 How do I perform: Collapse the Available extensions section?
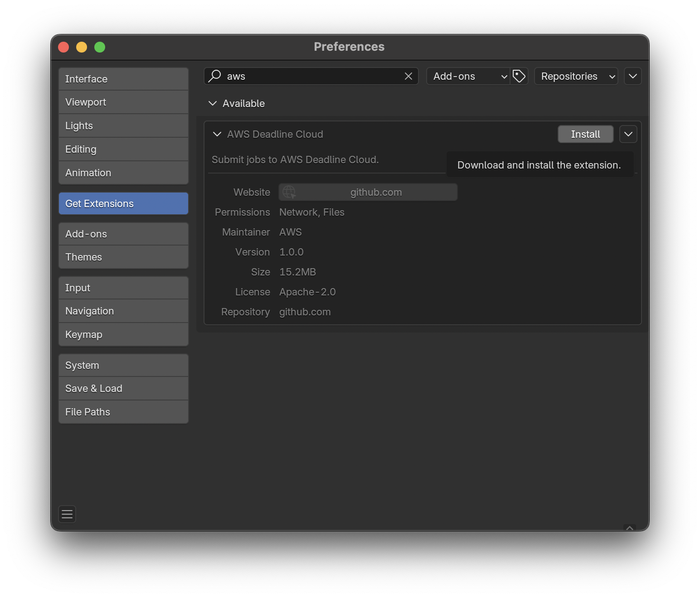pyautogui.click(x=213, y=103)
